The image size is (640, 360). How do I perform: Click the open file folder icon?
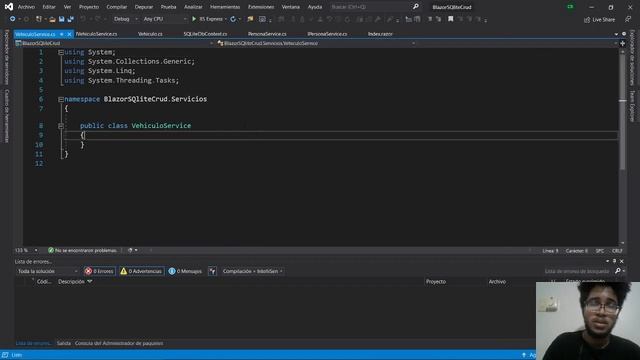(52, 19)
